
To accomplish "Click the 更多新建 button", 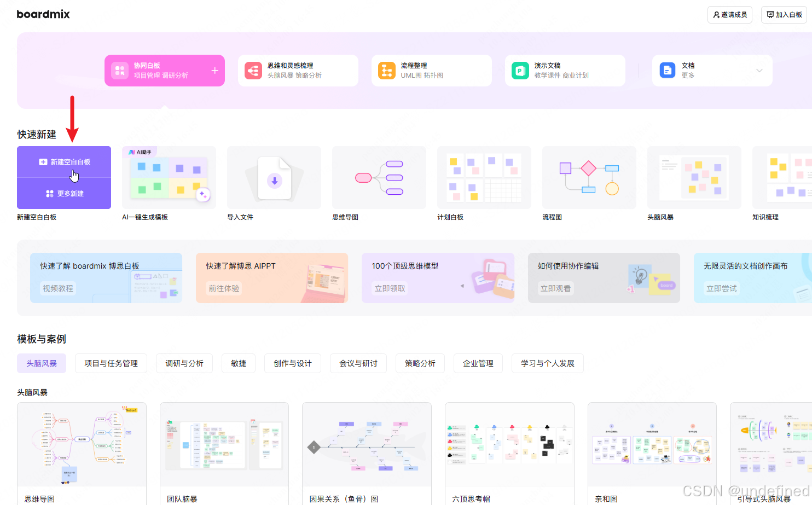I will 64,194.
